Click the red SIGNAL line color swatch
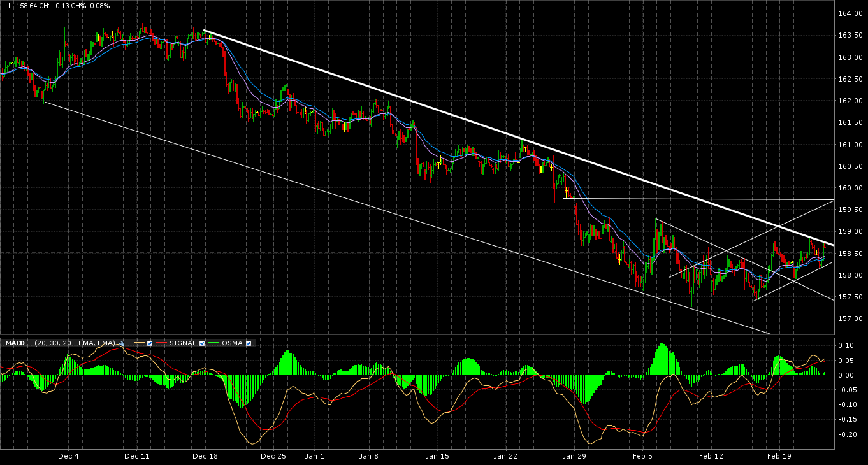The height and width of the screenshot is (465, 868). [x=161, y=343]
